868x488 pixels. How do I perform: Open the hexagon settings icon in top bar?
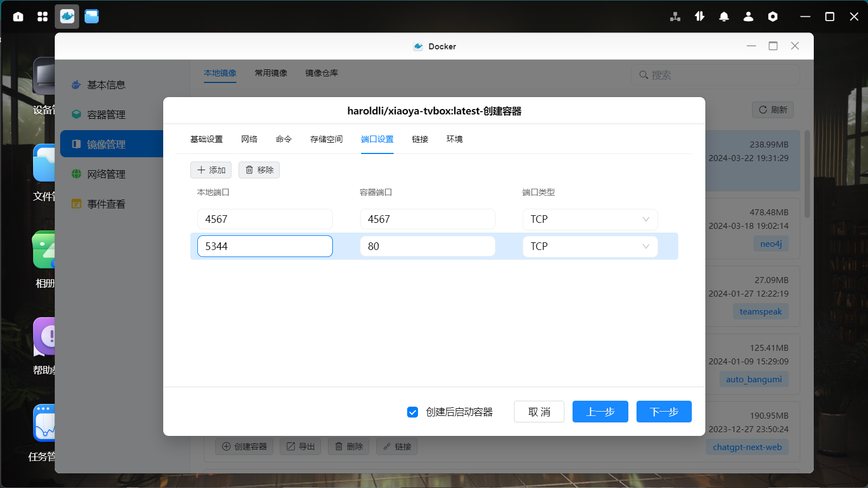[773, 17]
